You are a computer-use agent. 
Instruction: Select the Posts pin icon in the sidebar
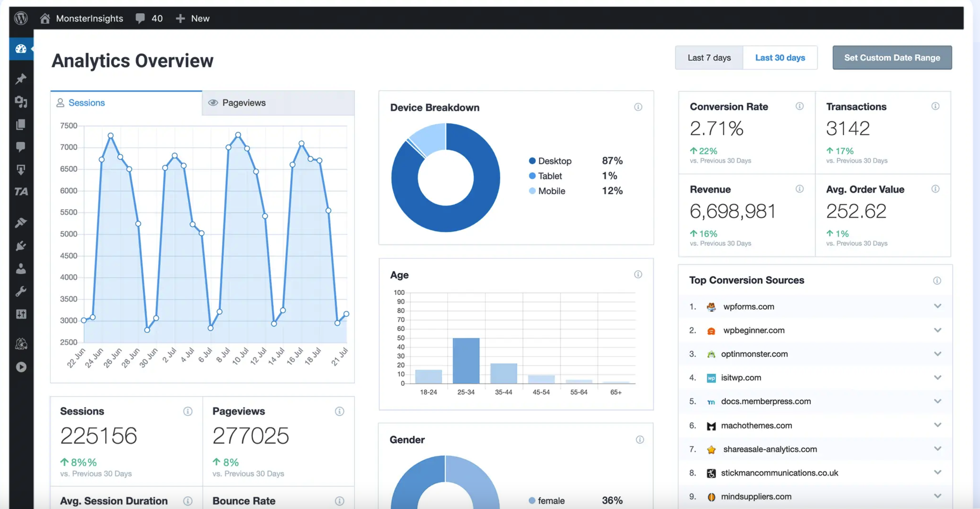click(21, 79)
